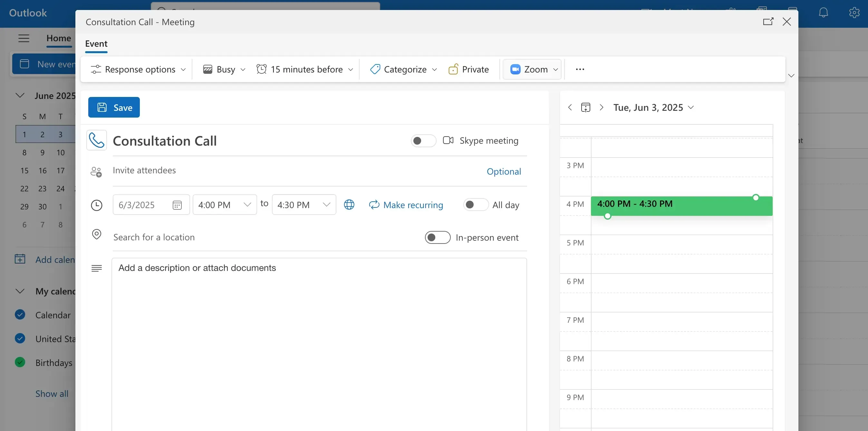Click the date picker calendar icon
The image size is (868, 431).
(x=177, y=205)
